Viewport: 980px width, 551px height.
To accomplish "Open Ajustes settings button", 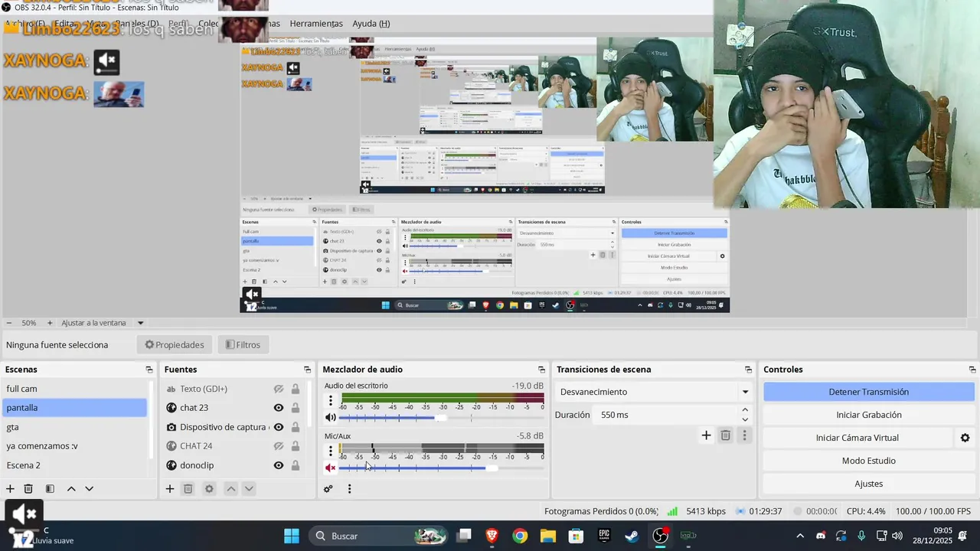I will [869, 484].
